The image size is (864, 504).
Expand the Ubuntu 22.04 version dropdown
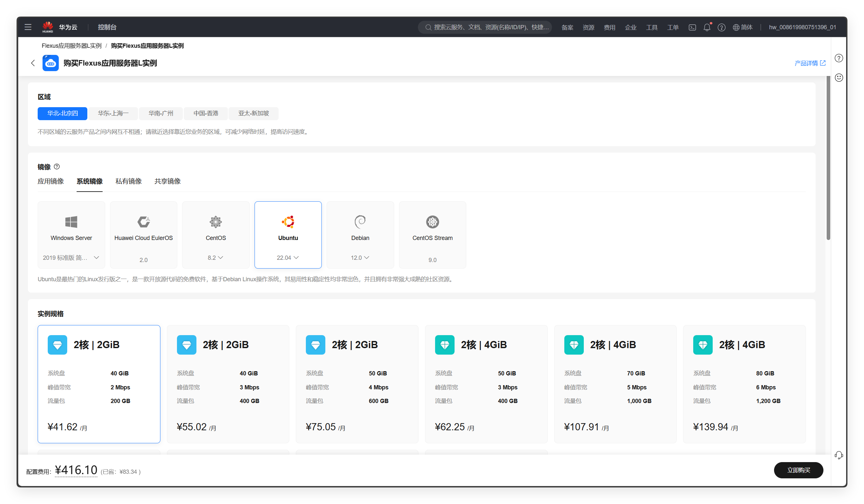point(288,258)
